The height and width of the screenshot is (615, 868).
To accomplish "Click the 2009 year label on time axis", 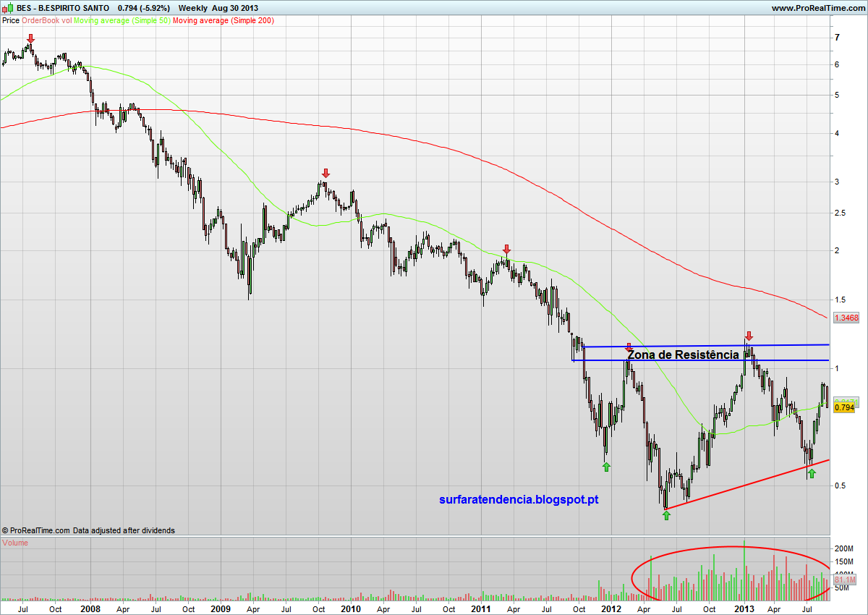I will click(221, 608).
